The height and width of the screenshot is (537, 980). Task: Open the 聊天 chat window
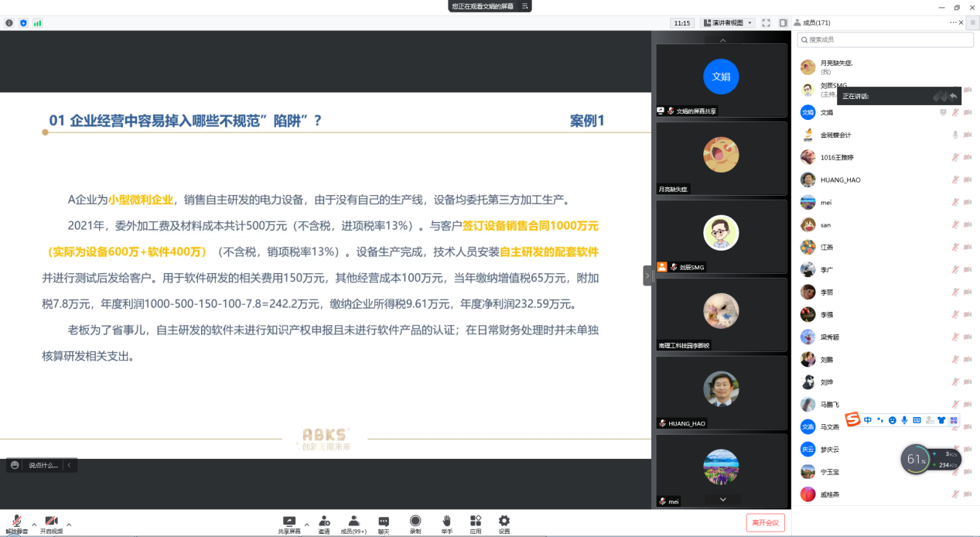click(x=384, y=524)
